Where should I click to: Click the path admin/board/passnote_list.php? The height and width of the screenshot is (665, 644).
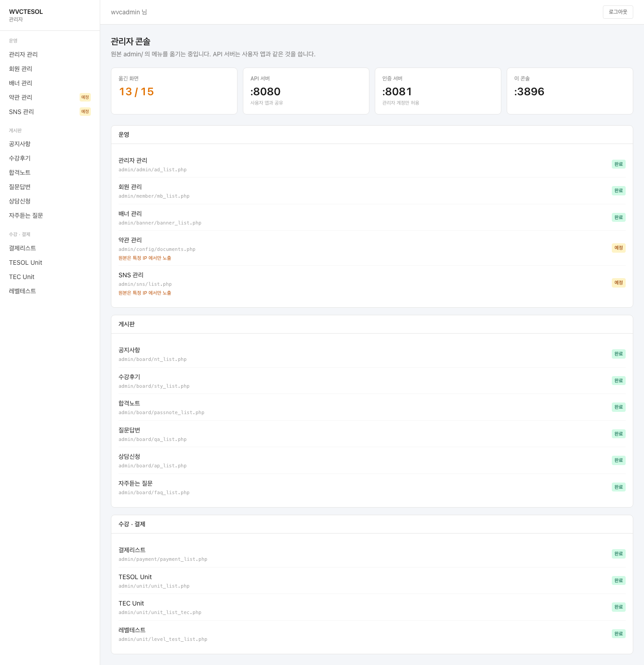pyautogui.click(x=161, y=413)
